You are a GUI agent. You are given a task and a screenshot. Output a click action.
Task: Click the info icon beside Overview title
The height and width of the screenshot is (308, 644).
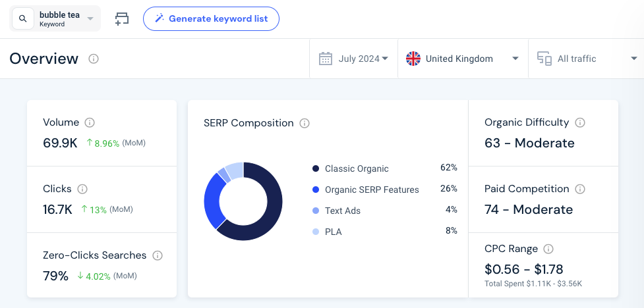coord(94,59)
